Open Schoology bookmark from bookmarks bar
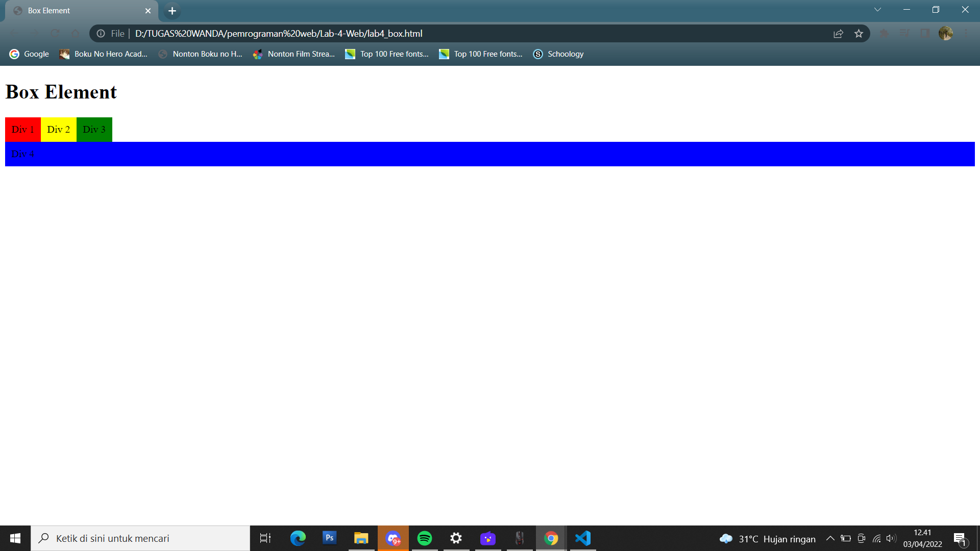Screen dimensions: 980x551 (558, 54)
